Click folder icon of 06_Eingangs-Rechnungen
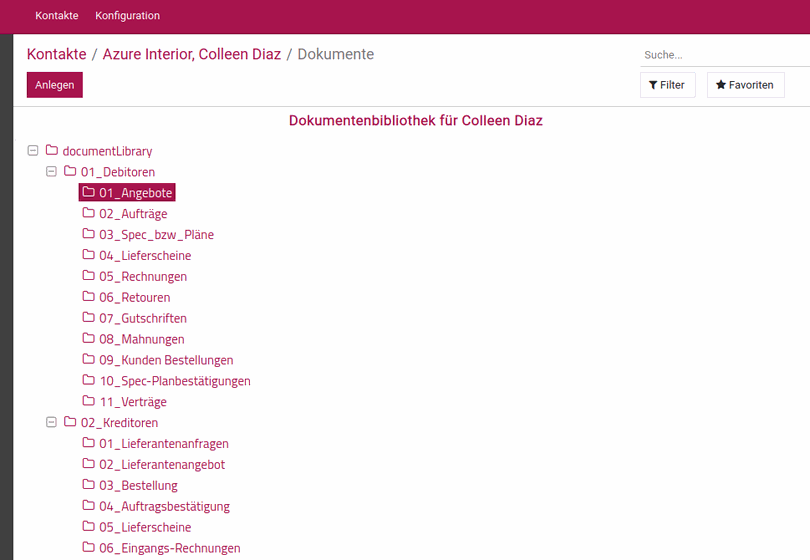The image size is (810, 560). click(x=88, y=547)
